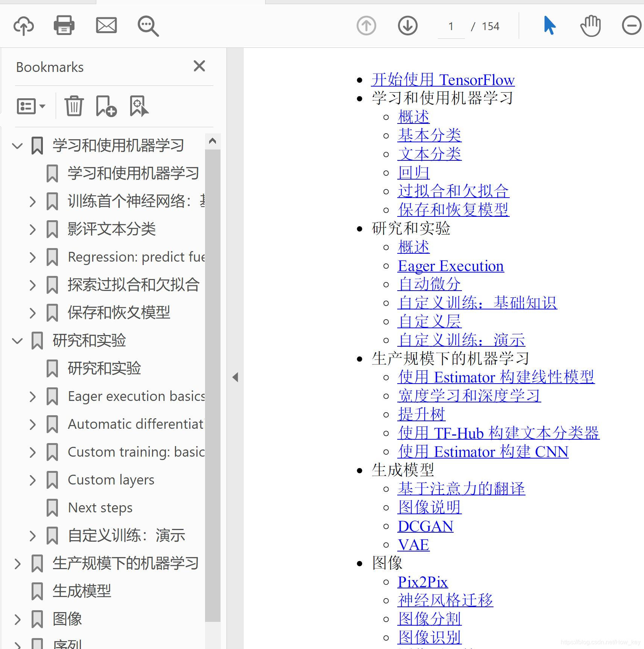Select the 影评文本分类 bookmark text

click(x=112, y=229)
